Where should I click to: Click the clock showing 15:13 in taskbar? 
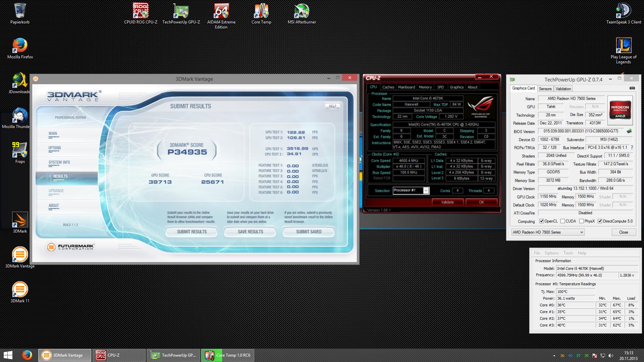629,353
